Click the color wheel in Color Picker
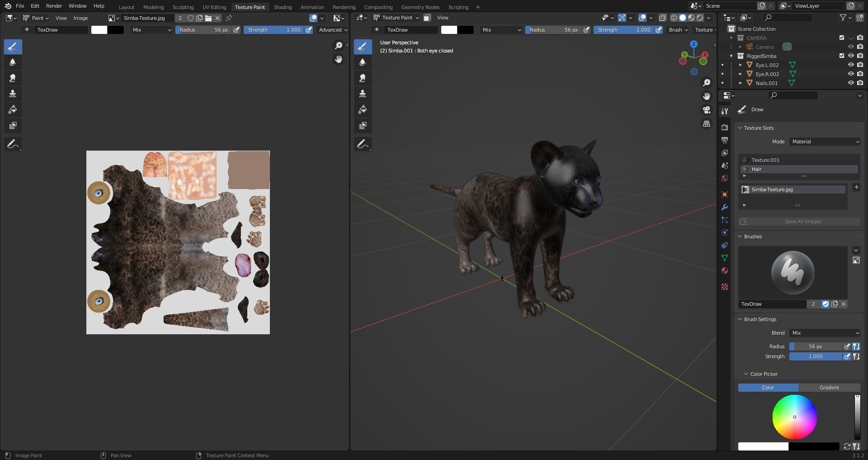This screenshot has width=868, height=460. tap(794, 417)
